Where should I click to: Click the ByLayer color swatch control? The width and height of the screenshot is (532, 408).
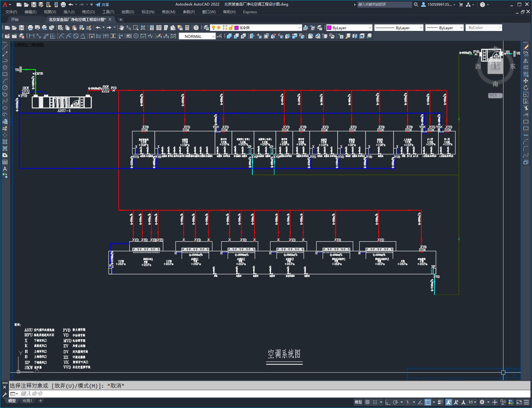tap(349, 28)
